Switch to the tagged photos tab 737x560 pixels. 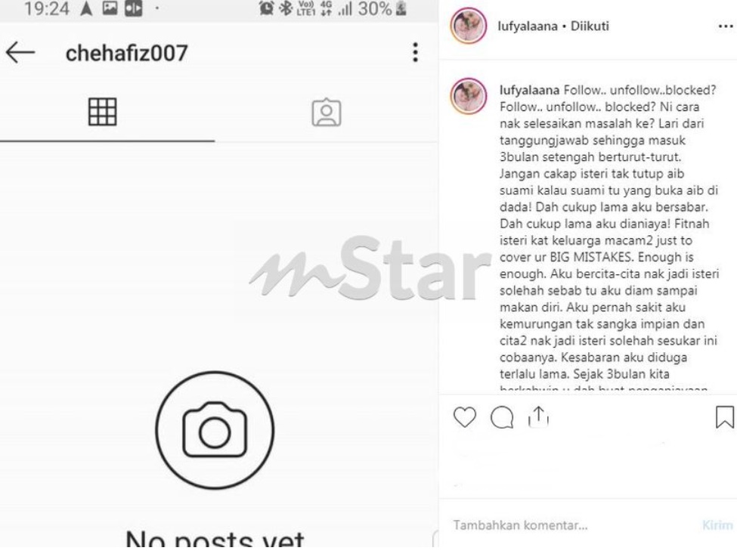tap(327, 113)
